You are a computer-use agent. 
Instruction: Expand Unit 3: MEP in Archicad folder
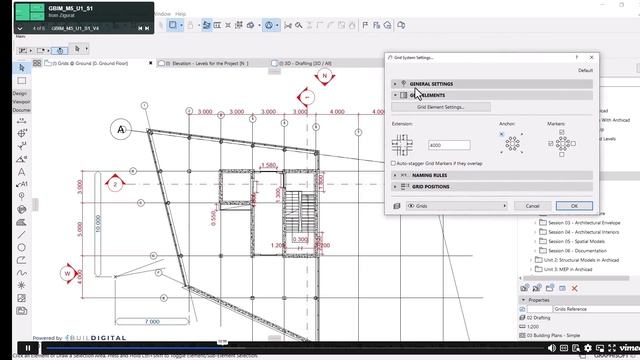(531, 269)
